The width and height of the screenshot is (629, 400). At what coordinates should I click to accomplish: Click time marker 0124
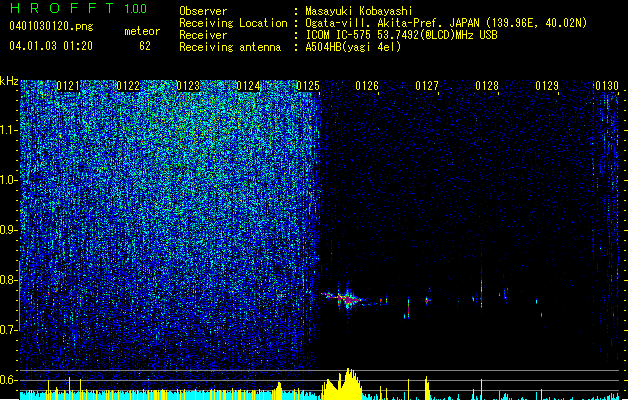248,86
